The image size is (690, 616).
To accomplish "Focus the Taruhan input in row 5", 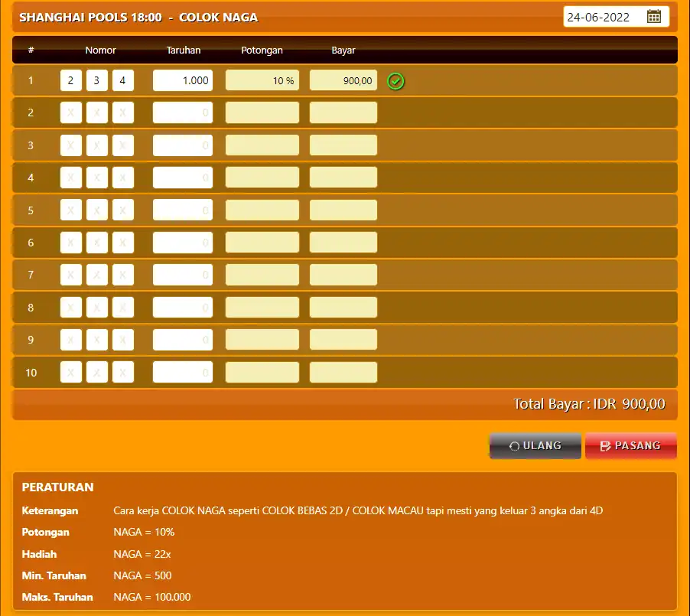I will (183, 210).
